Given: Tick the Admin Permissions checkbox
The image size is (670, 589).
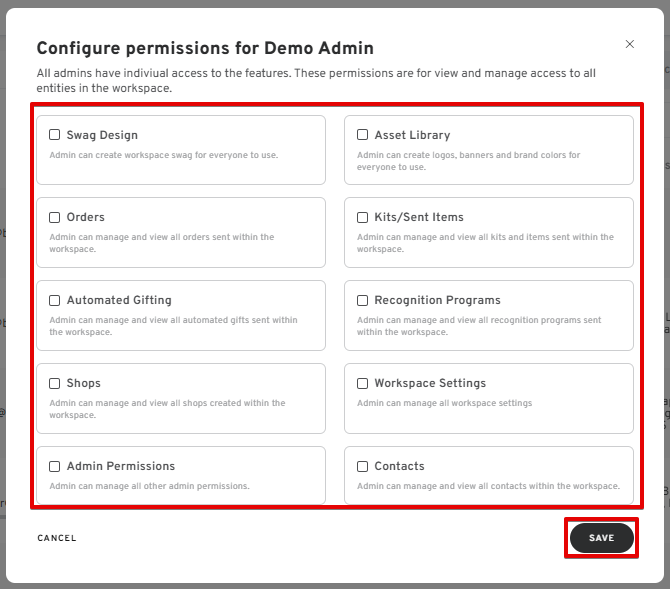Looking at the screenshot, I should coord(55,466).
